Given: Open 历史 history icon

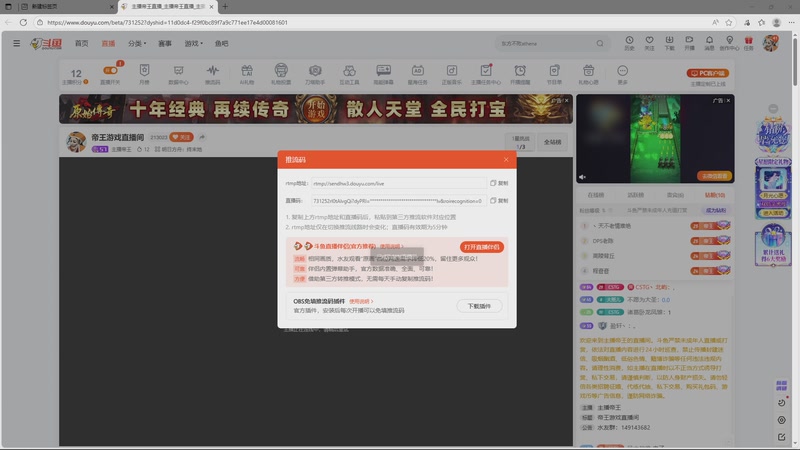Looking at the screenshot, I should (x=629, y=43).
